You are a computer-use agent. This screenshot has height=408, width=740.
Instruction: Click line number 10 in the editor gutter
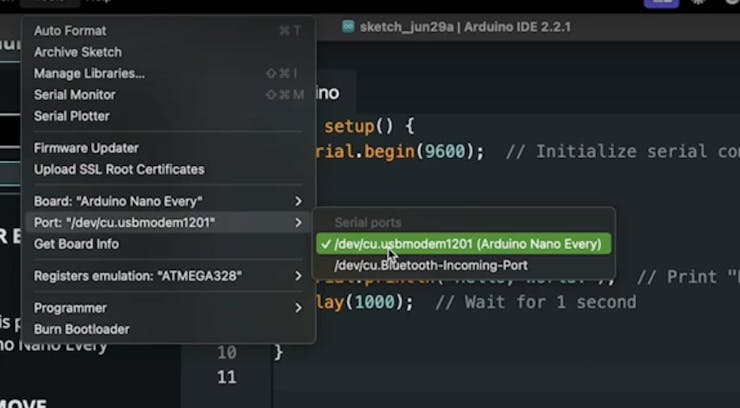pyautogui.click(x=227, y=352)
